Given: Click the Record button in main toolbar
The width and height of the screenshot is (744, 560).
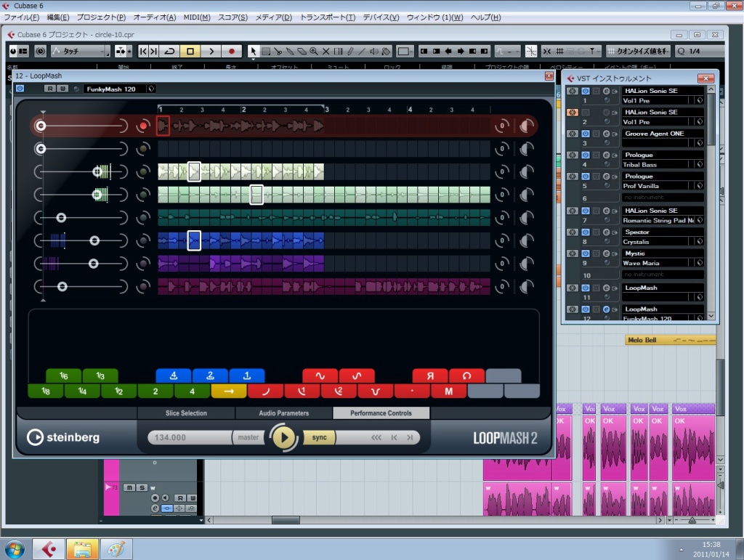Looking at the screenshot, I should tap(232, 52).
